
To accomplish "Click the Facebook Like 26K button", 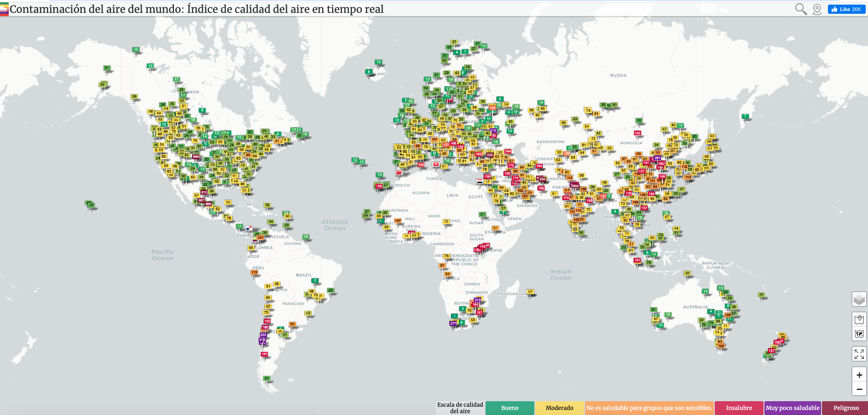I will click(x=846, y=8).
